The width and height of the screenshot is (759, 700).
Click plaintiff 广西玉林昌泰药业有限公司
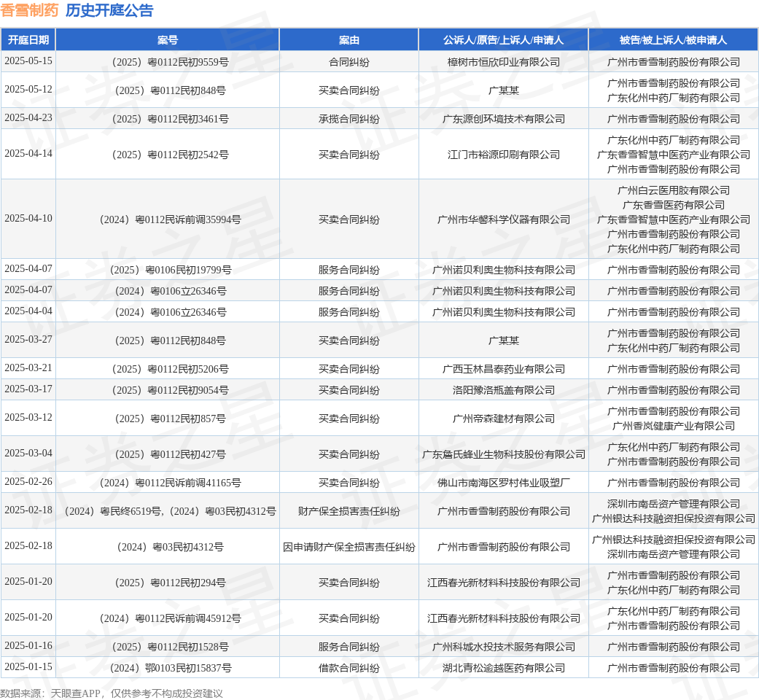click(x=503, y=370)
